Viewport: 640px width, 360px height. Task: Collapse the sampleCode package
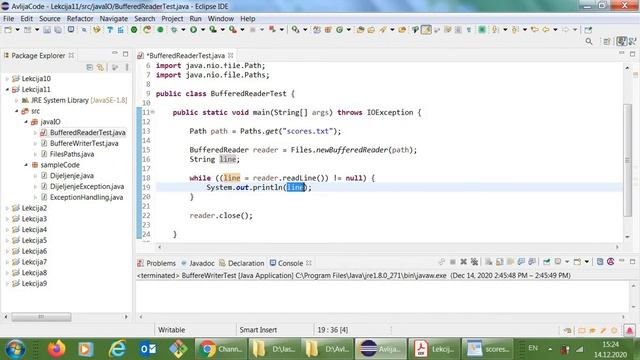tap(26, 165)
